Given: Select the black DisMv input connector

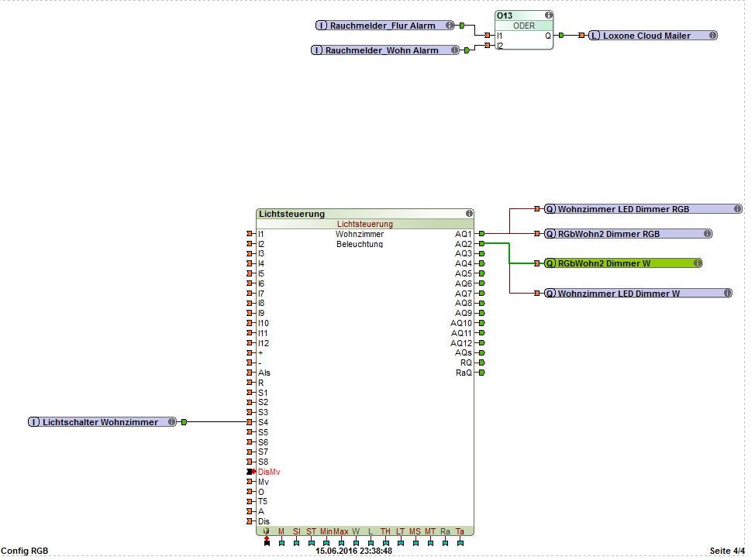Looking at the screenshot, I should click(250, 472).
